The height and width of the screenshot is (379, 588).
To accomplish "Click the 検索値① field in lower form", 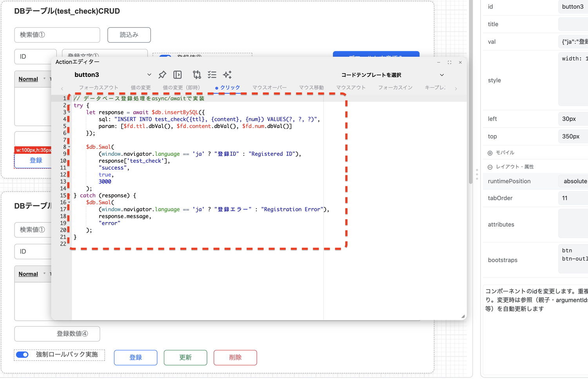I will [33, 230].
